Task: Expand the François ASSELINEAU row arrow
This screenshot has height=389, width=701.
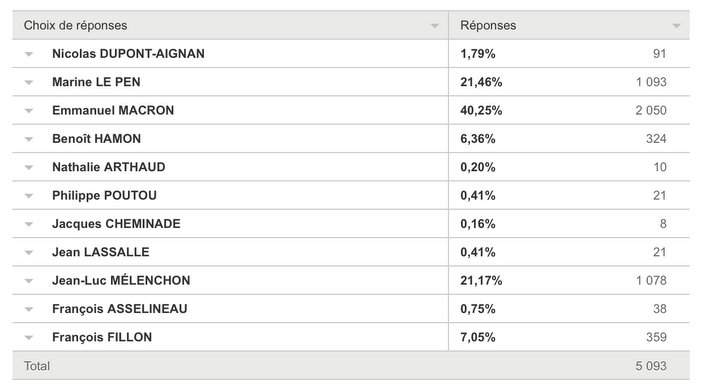Action: tap(29, 309)
